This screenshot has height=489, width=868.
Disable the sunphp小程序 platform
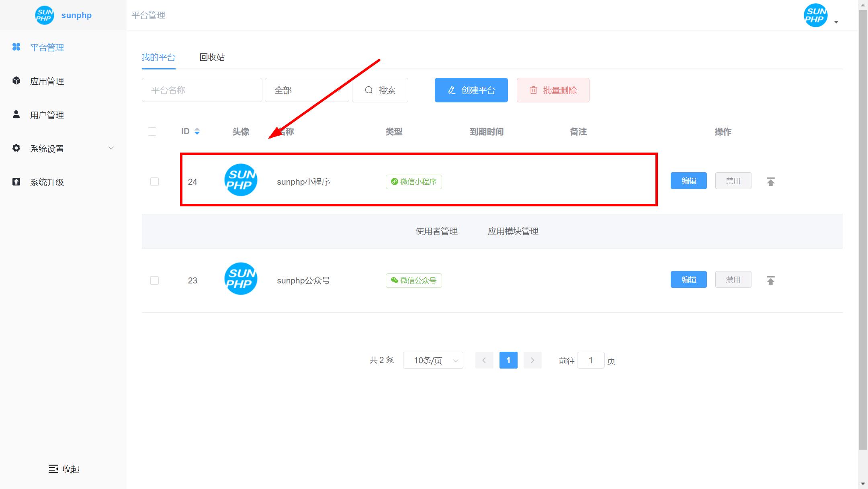pos(733,181)
